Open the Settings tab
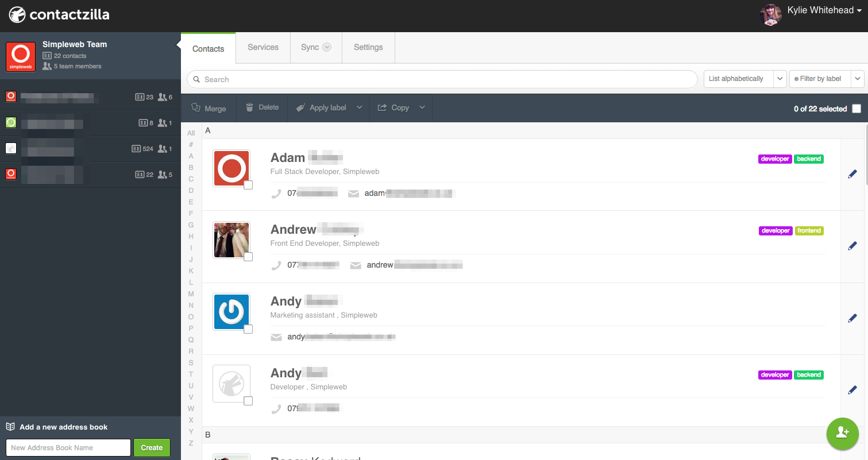This screenshot has height=460, width=868. pyautogui.click(x=368, y=48)
